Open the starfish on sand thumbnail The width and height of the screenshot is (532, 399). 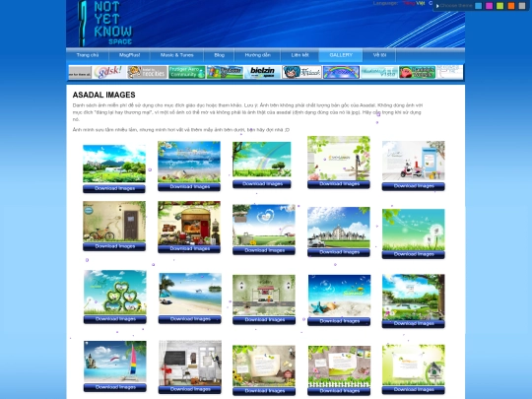point(339,296)
